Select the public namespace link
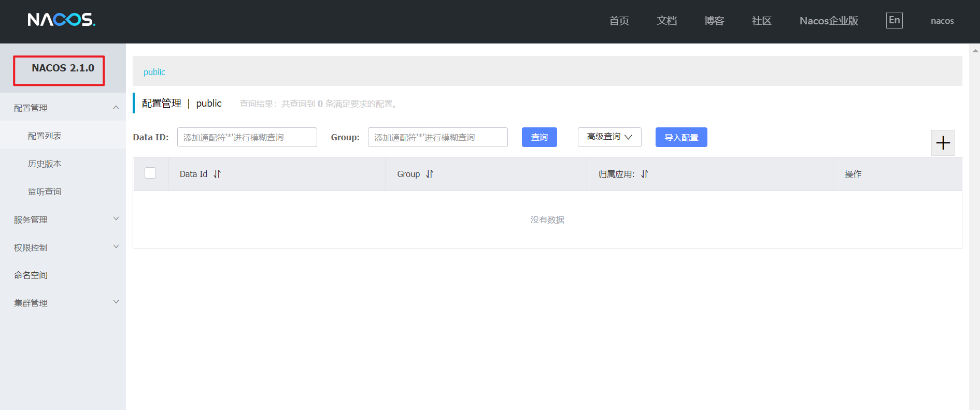The image size is (980, 410). 154,72
